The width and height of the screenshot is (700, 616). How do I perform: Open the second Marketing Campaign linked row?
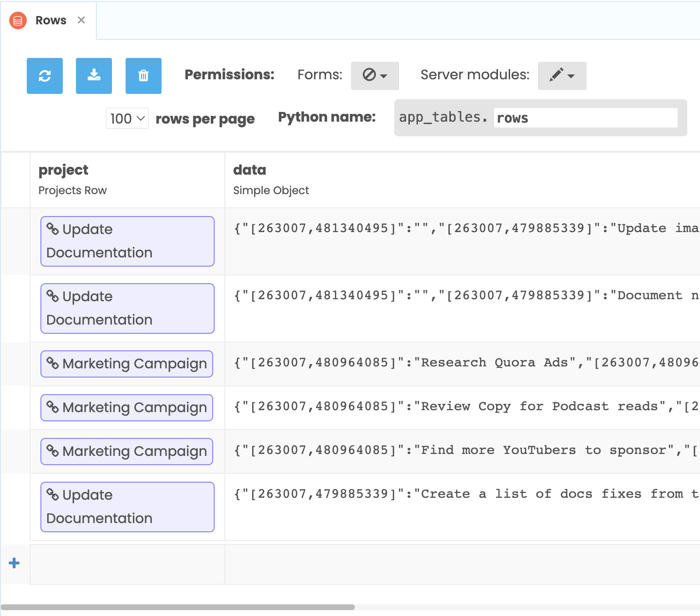point(127,408)
